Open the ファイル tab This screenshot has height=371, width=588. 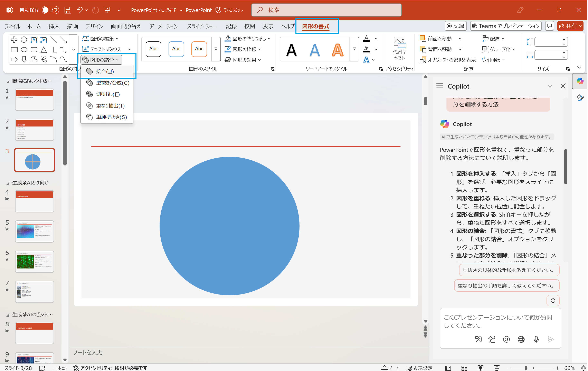(x=12, y=26)
